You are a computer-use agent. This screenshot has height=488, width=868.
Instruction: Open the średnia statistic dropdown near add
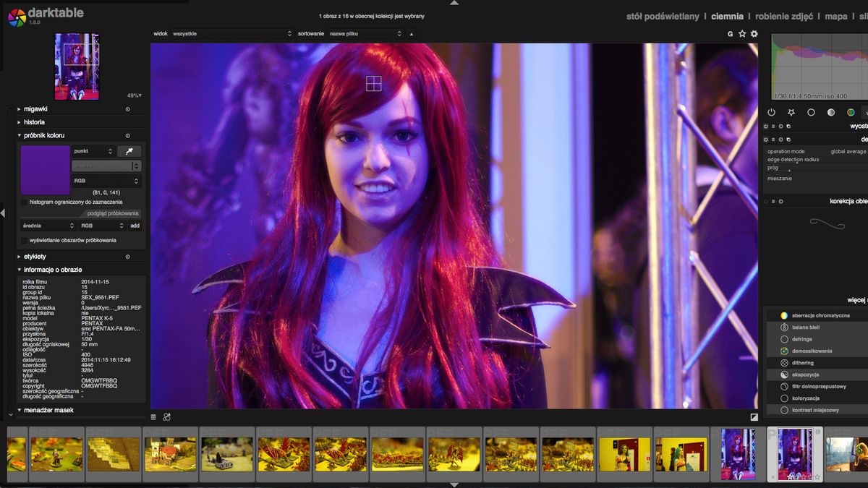[48, 226]
